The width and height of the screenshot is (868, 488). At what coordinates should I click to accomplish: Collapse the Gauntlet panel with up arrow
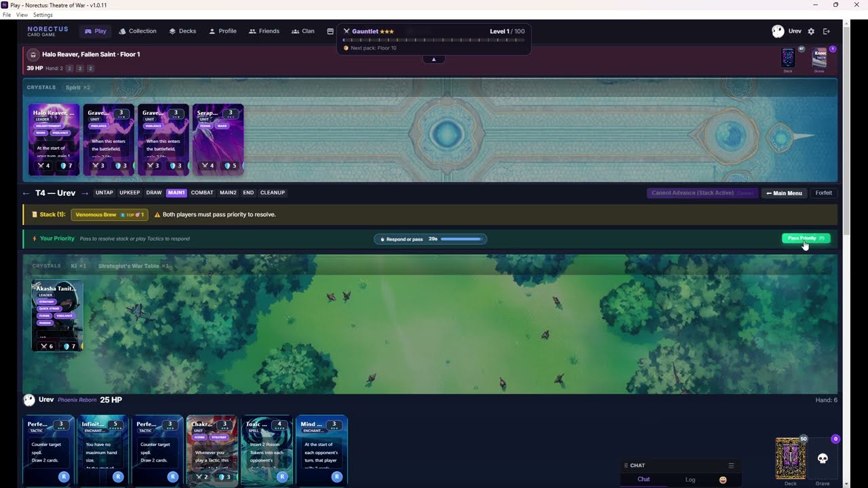click(434, 59)
